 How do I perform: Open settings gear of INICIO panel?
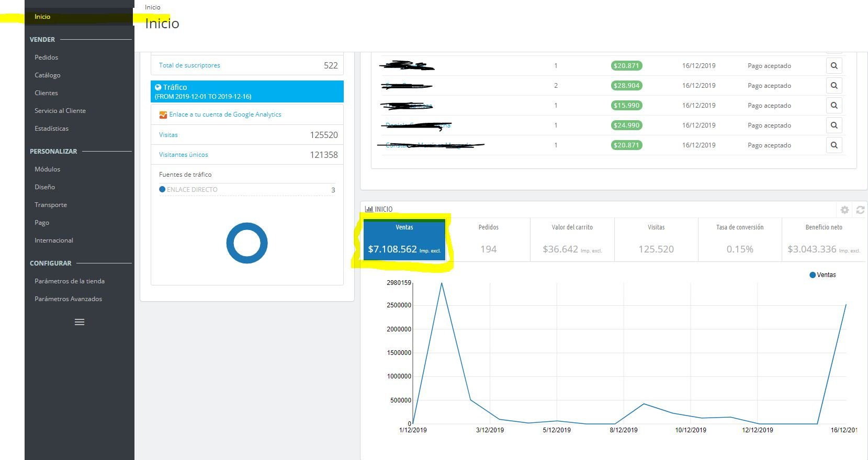pyautogui.click(x=844, y=210)
